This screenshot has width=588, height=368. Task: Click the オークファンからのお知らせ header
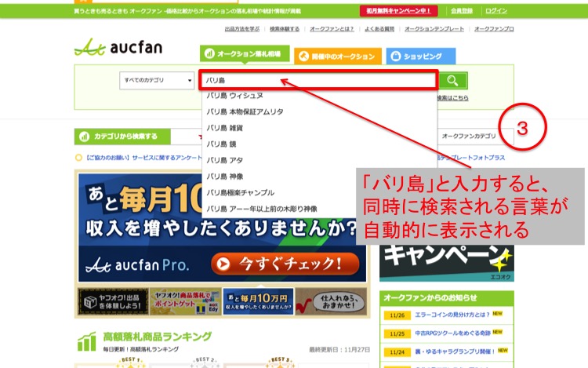tap(447, 298)
